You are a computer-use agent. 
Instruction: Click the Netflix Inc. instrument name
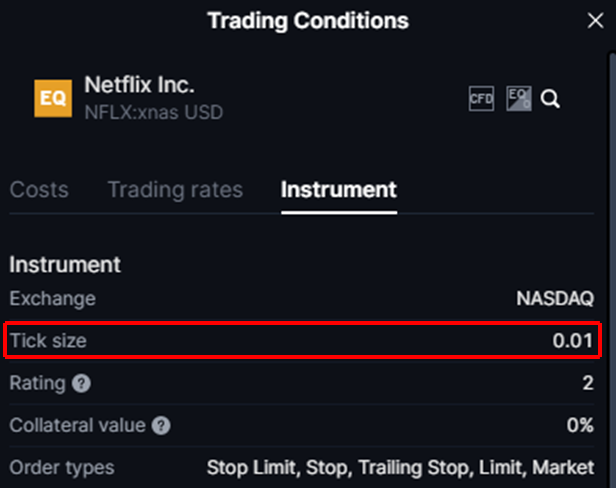point(139,84)
